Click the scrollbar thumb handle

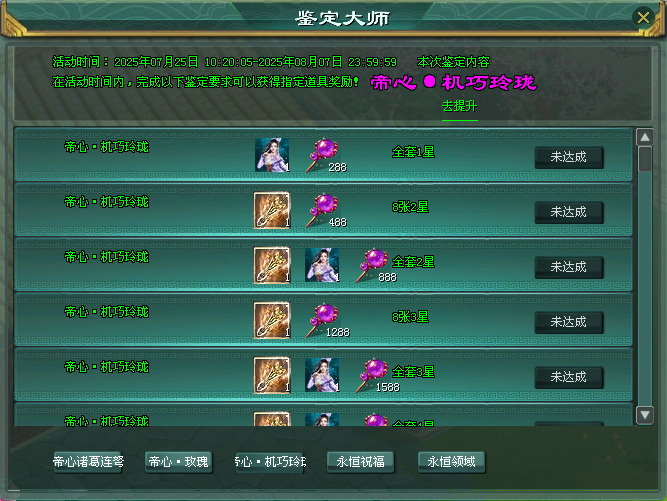coord(645,159)
